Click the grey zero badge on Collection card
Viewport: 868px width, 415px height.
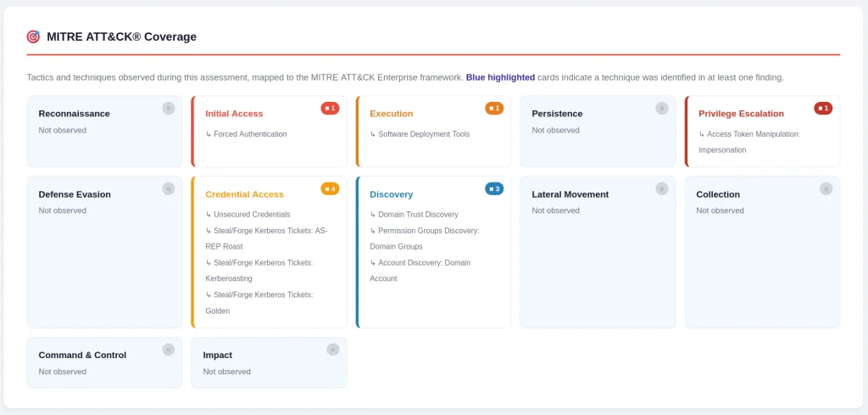click(826, 189)
